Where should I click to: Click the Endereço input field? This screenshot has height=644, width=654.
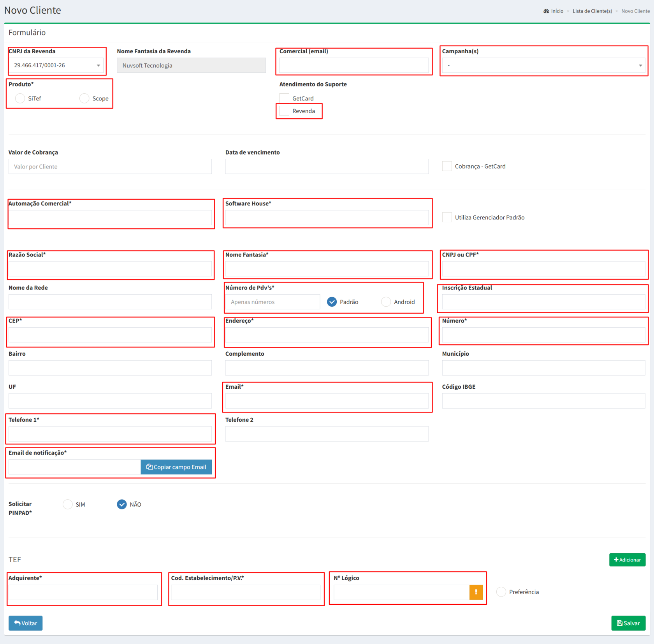327,335
